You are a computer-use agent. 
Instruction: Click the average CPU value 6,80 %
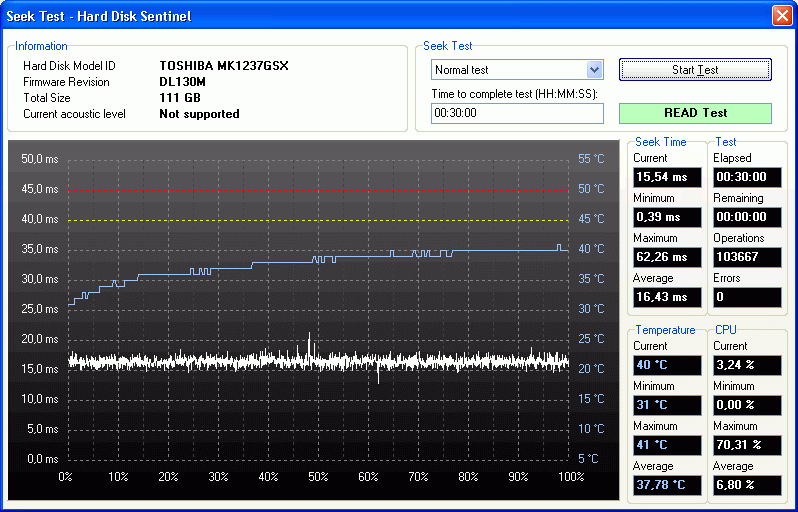point(747,485)
